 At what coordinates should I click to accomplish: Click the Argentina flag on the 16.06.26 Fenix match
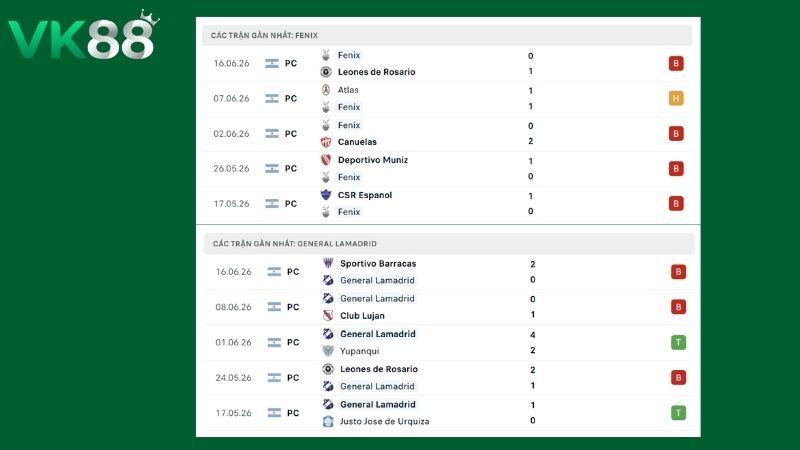[272, 63]
